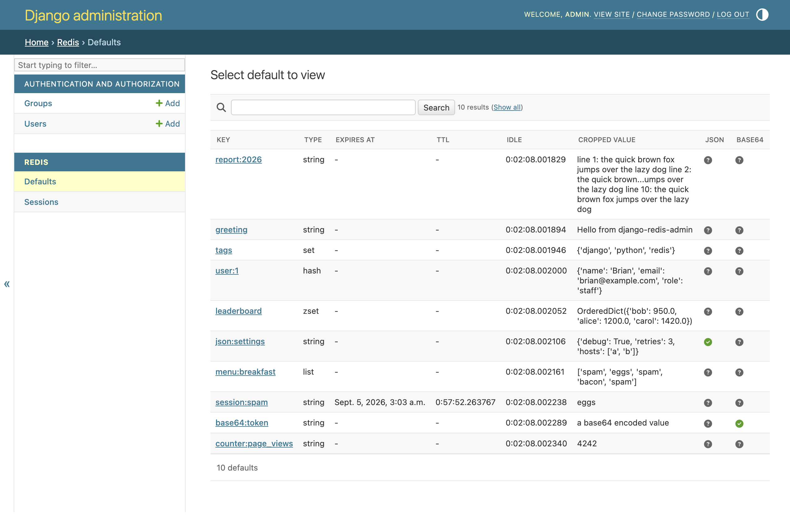Toggle the light/dark theme icon
The image size is (790, 532).
(x=762, y=15)
